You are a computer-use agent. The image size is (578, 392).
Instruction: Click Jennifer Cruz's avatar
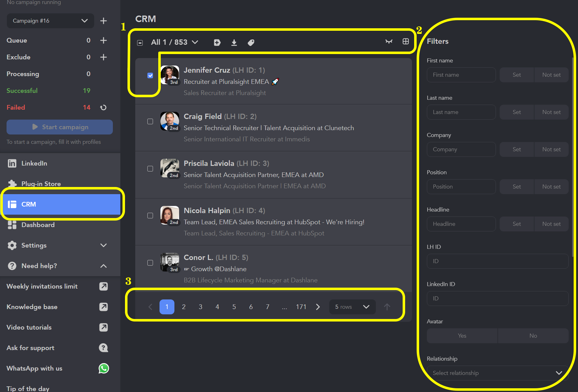[x=170, y=75]
